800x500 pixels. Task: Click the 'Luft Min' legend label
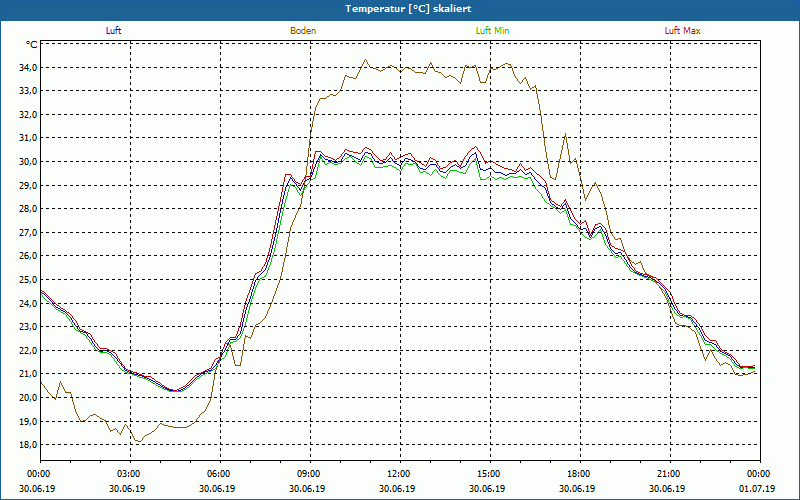point(492,31)
